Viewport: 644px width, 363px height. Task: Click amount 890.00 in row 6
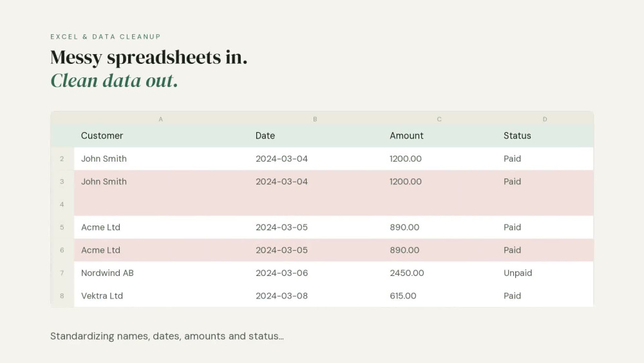pyautogui.click(x=404, y=250)
